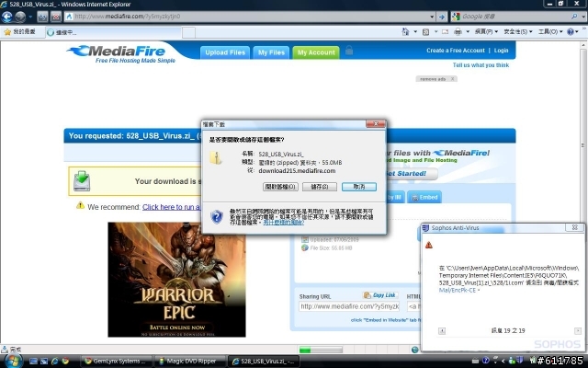This screenshot has height=368, width=588.
Task: Open the 網頁(P) Page menu
Action: [486, 32]
